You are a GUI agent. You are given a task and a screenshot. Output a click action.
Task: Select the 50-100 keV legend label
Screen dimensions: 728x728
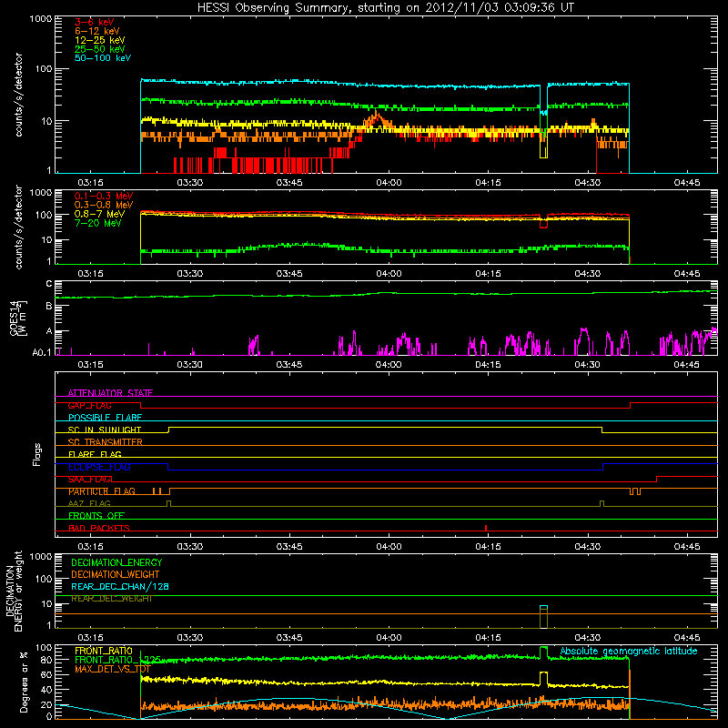103,58
